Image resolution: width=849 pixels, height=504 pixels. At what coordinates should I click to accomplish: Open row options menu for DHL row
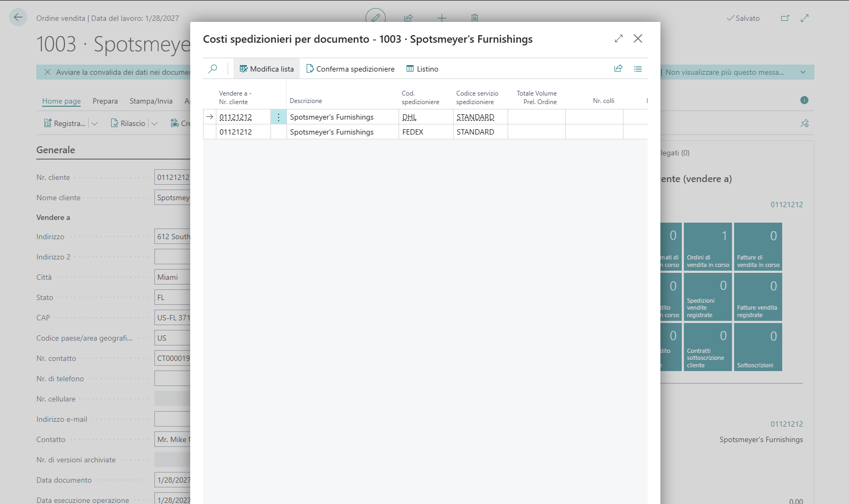pyautogui.click(x=278, y=117)
